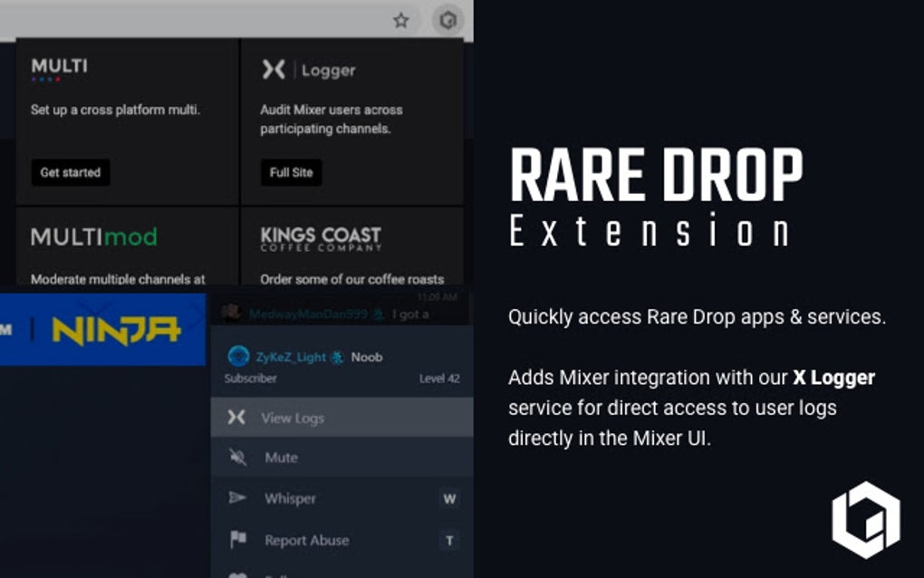Viewport: 924px width, 578px height.
Task: Click the 'RARE DROP' heading
Action: [x=656, y=175]
